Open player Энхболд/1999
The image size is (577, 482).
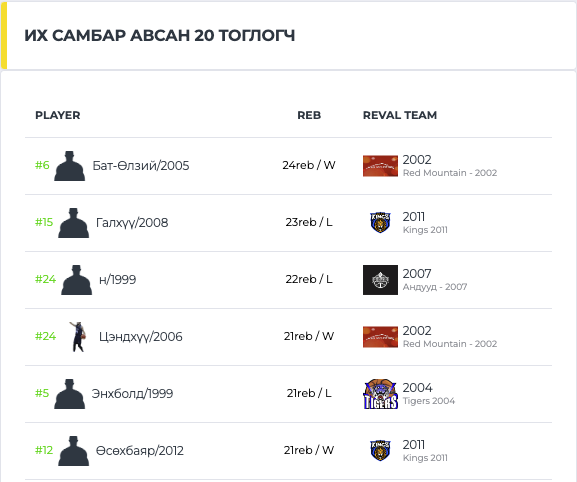132,394
